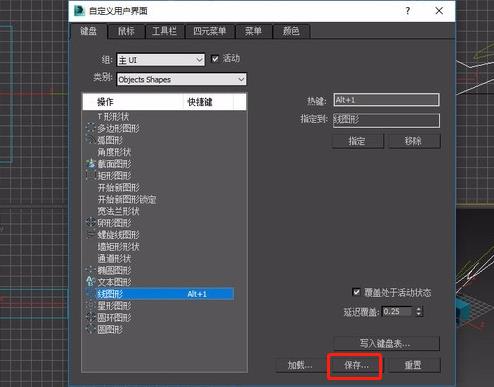Click the 重置 (Reset) button
Image resolution: width=494 pixels, height=387 pixels.
(x=413, y=365)
